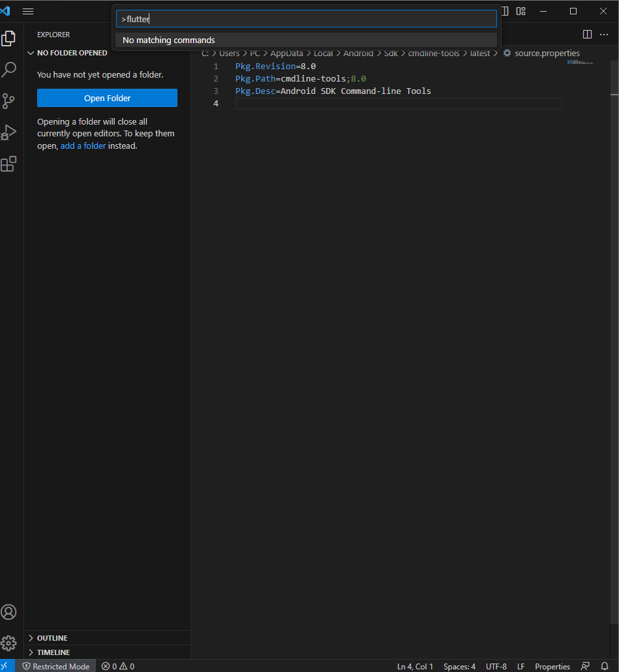Screen dimensions: 619x672
Task: Minimize the VS Code window
Action: click(x=543, y=11)
